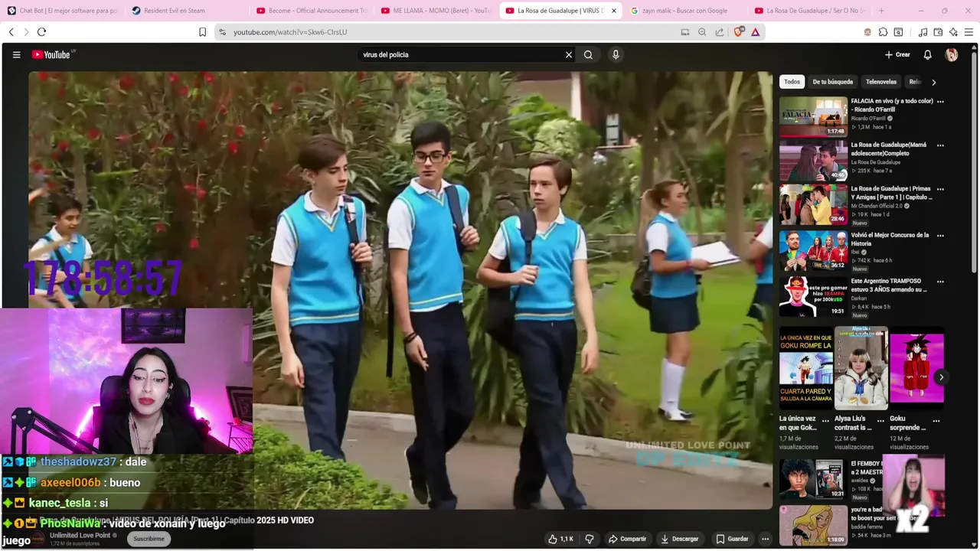Open FALACIA en vivo video thumbnail
980x551 pixels.
pos(813,116)
